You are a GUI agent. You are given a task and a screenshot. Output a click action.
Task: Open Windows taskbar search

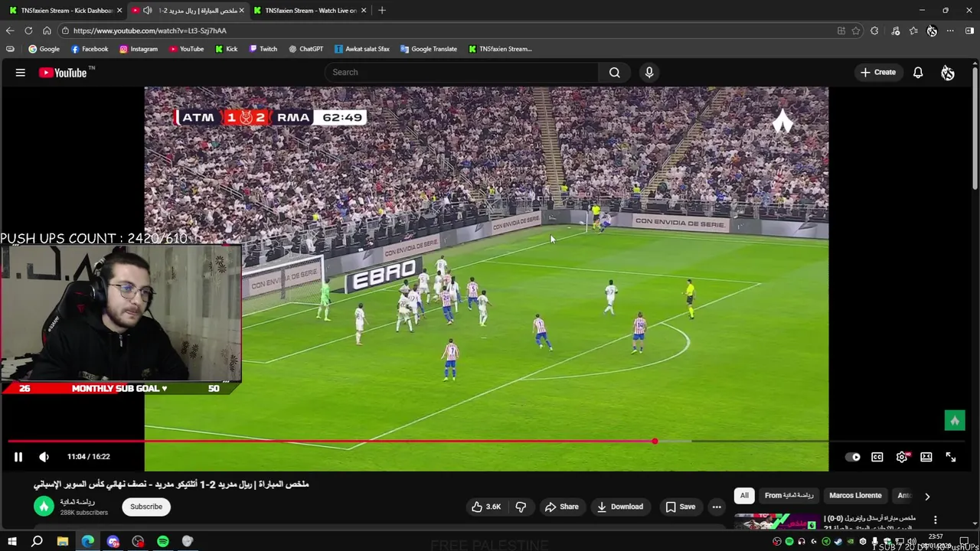pos(37,542)
